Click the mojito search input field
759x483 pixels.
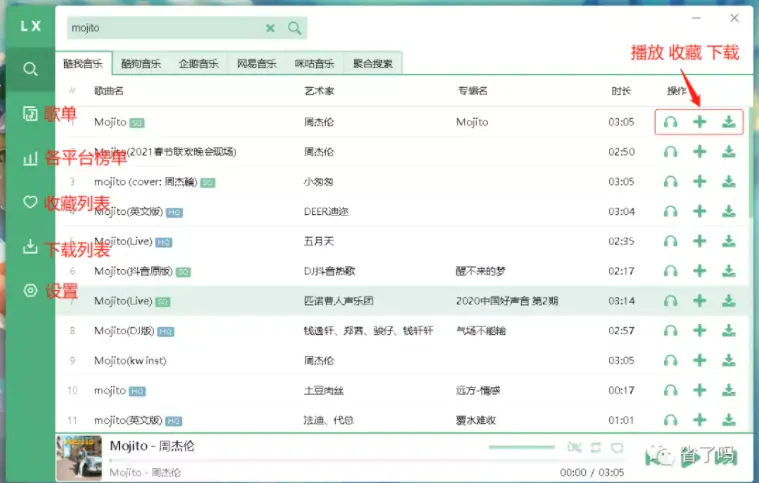point(165,28)
